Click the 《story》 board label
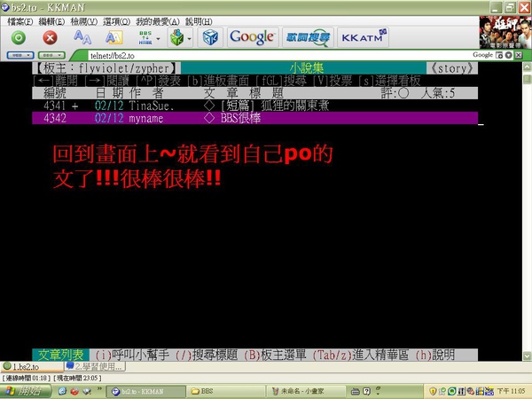532x399 pixels. pos(452,68)
